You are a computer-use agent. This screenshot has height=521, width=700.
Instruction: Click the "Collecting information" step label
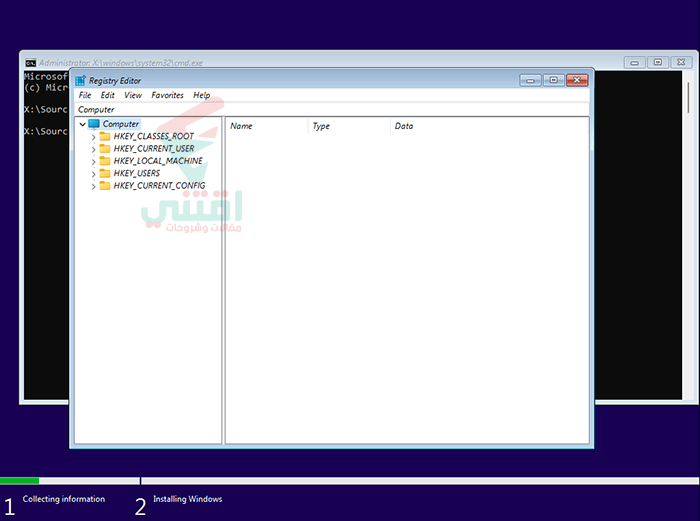click(64, 499)
